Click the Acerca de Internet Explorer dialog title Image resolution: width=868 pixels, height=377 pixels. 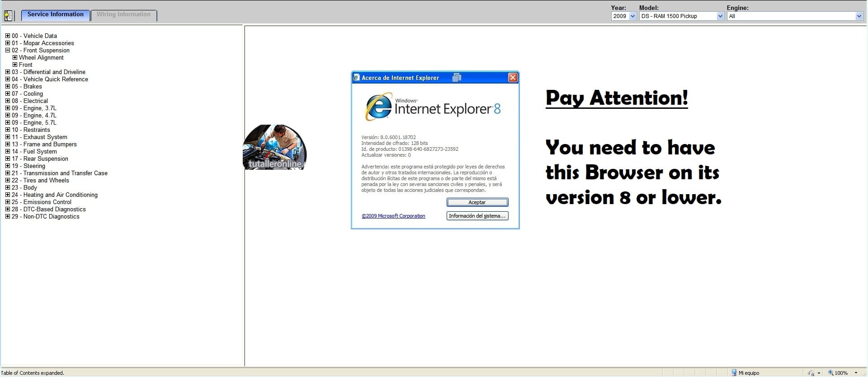coord(401,78)
